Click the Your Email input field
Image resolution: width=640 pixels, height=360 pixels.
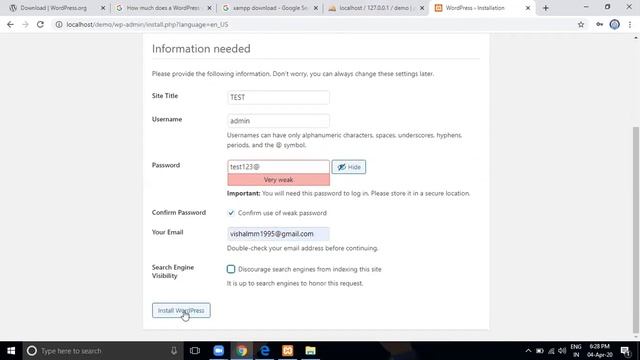pyautogui.click(x=278, y=234)
